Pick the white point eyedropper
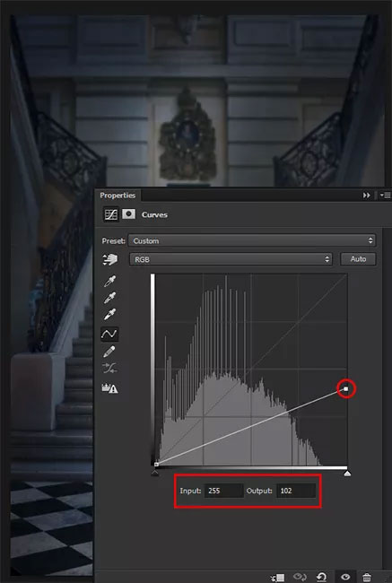Image resolution: width=392 pixels, height=583 pixels. [x=109, y=315]
